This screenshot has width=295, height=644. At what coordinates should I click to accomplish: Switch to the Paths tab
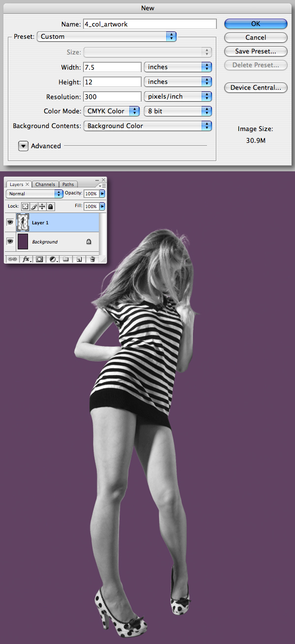pyautogui.click(x=68, y=185)
